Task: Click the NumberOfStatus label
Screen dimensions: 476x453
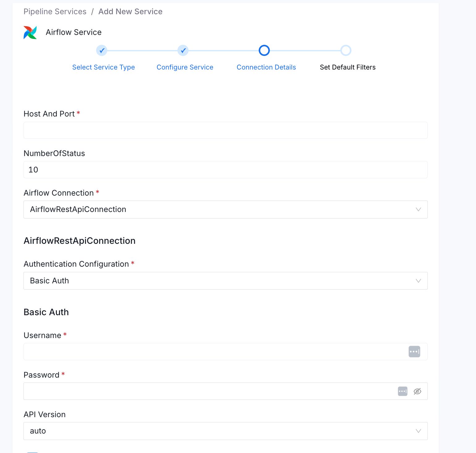Action: [x=54, y=153]
